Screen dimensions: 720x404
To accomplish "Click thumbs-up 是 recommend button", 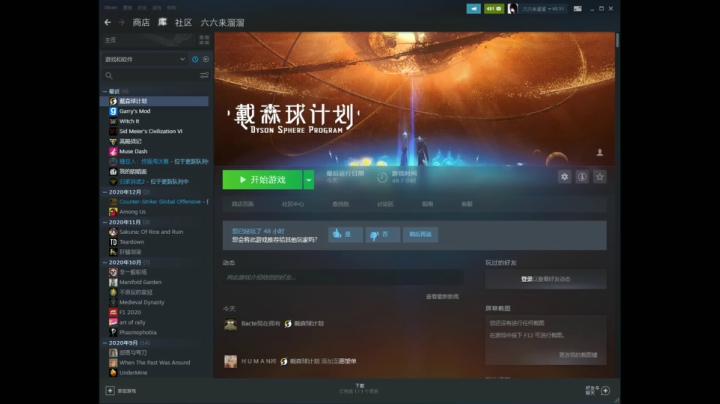I will pos(345,234).
